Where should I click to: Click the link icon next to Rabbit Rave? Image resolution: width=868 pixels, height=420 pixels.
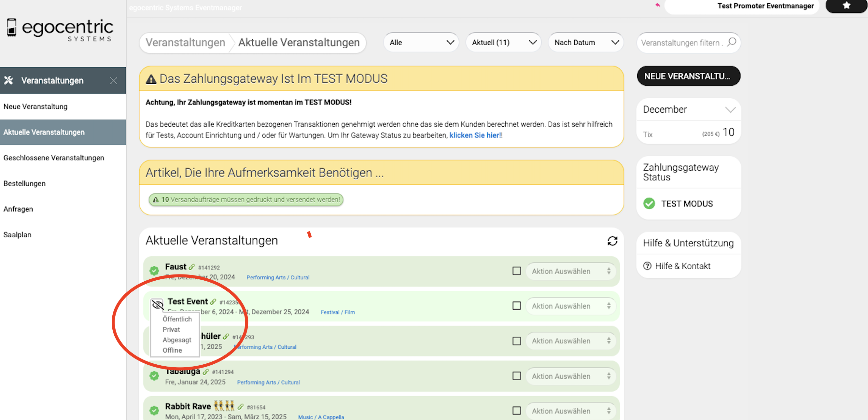click(240, 407)
